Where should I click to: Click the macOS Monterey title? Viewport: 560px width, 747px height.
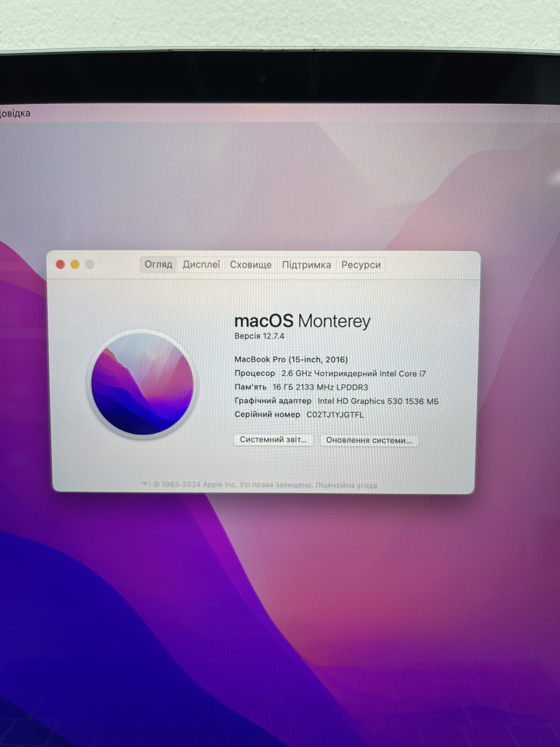click(302, 321)
